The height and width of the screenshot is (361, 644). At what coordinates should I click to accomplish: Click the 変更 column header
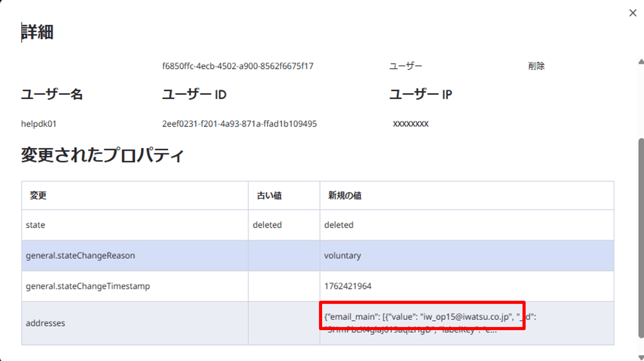[38, 195]
